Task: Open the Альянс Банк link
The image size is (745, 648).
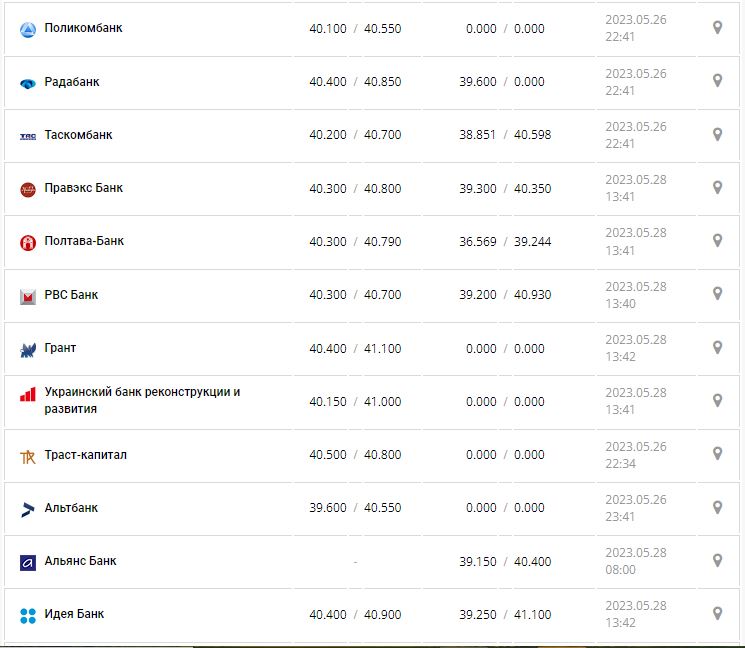Action: tap(80, 561)
